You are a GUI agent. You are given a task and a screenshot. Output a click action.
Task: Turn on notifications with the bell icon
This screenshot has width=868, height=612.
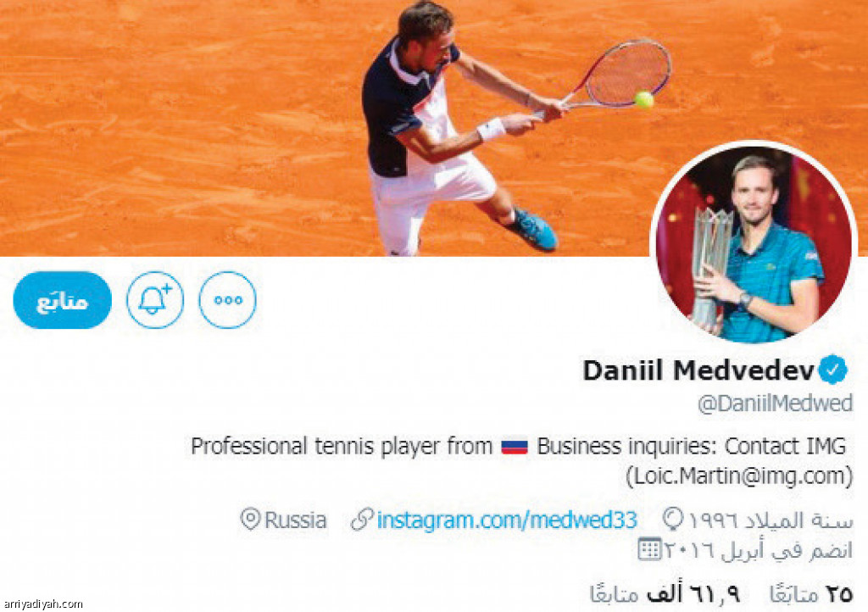click(155, 300)
